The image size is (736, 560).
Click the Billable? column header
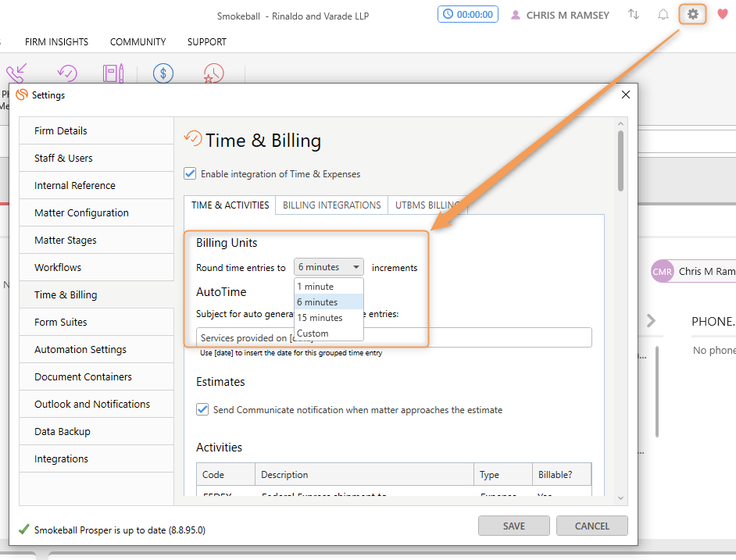(x=562, y=475)
